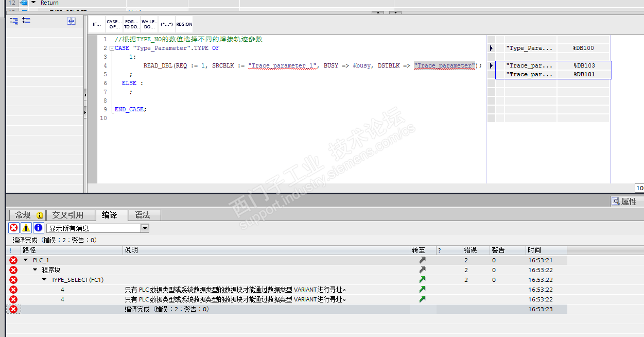Switch to the 编译 tab
The width and height of the screenshot is (644, 337).
(x=112, y=215)
